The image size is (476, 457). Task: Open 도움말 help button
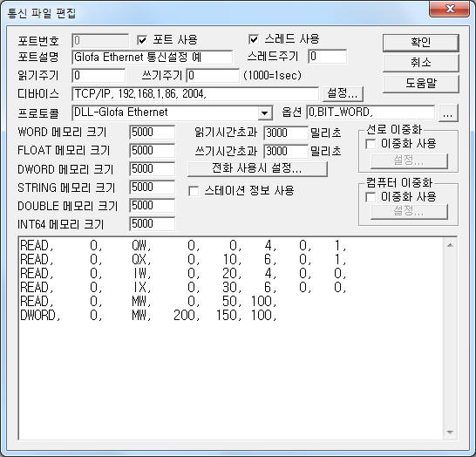(420, 83)
